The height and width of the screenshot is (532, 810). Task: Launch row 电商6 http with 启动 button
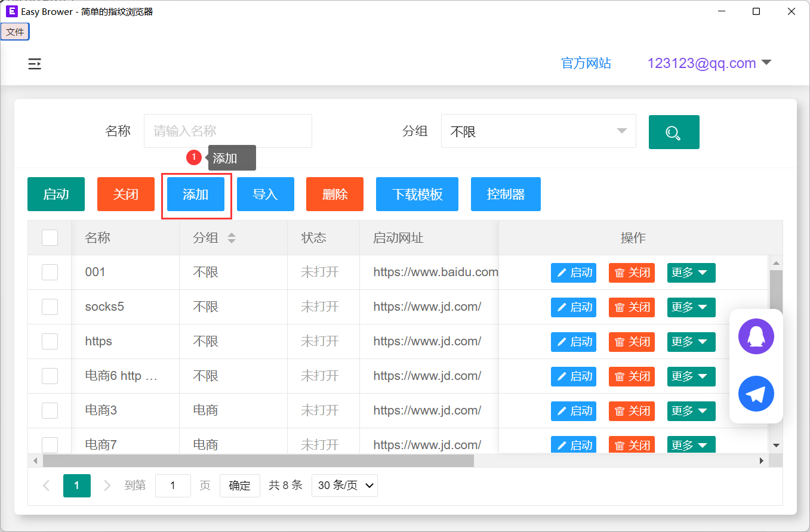tap(574, 376)
